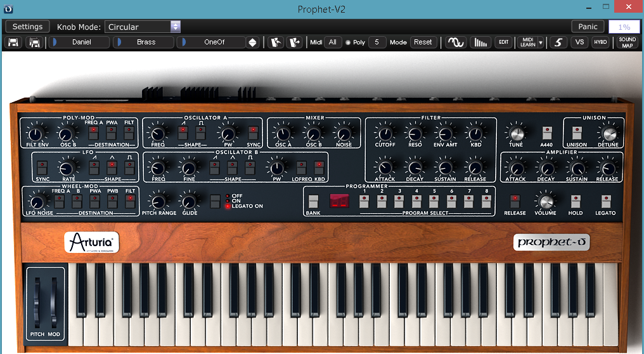
Task: Toggle Poly-Mod FREQ A destination switch
Action: coord(94,133)
